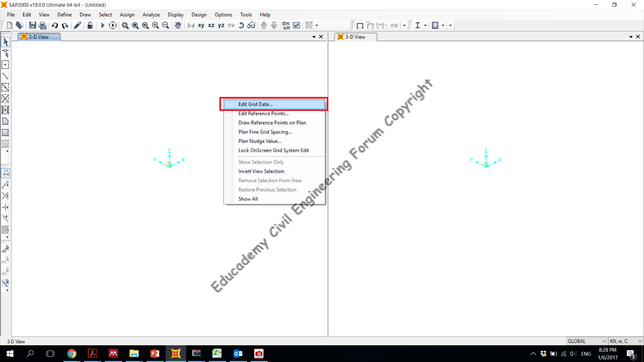The image size is (644, 362).
Task: Expand the snap tools overflow arrow
Action: click(x=7, y=237)
